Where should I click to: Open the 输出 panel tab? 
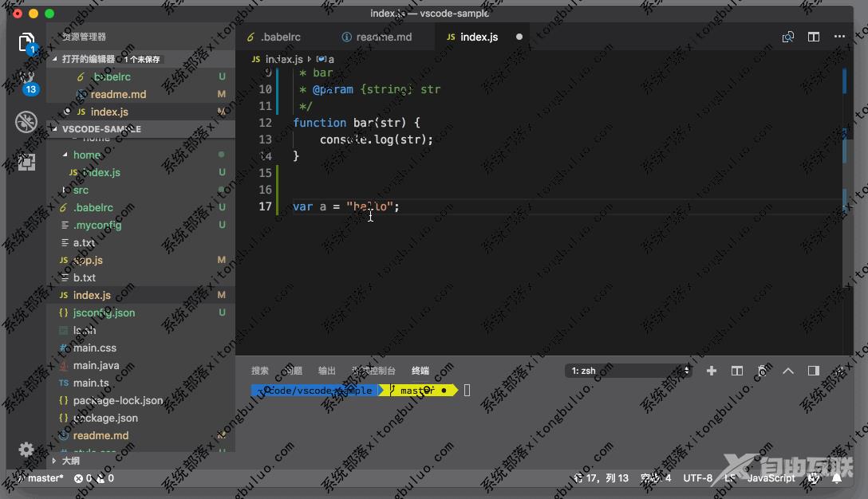(326, 371)
